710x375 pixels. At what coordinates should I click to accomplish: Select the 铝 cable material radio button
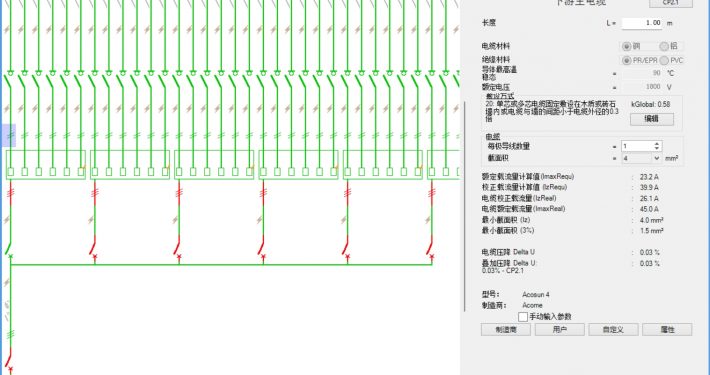coord(664,46)
